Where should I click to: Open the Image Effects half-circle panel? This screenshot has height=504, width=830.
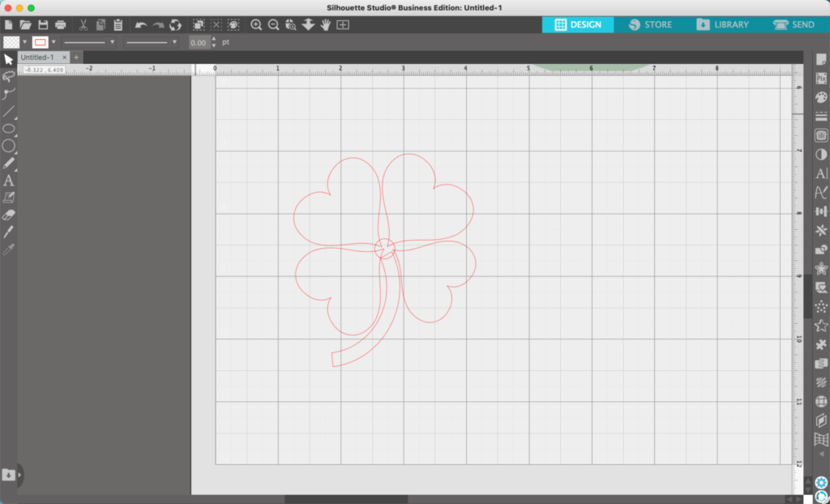821,155
